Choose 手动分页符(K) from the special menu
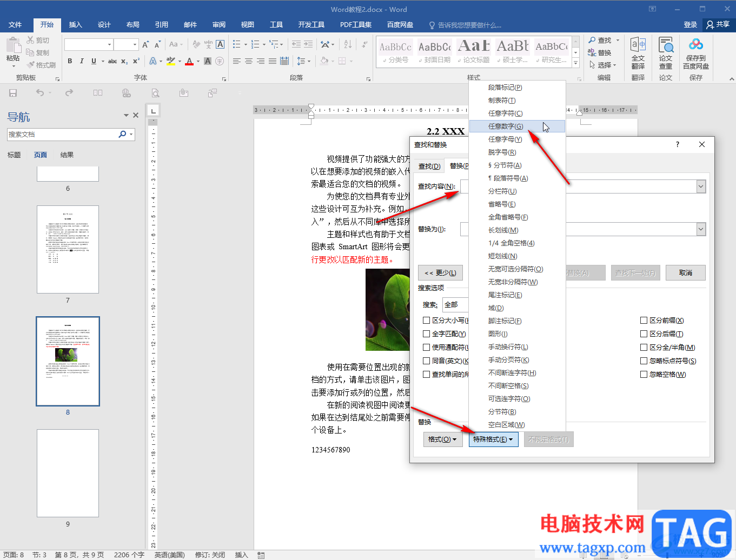This screenshot has width=736, height=560. (517, 360)
